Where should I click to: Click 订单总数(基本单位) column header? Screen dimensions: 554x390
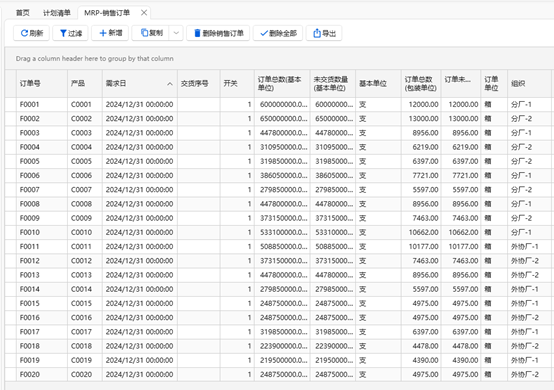click(x=282, y=84)
